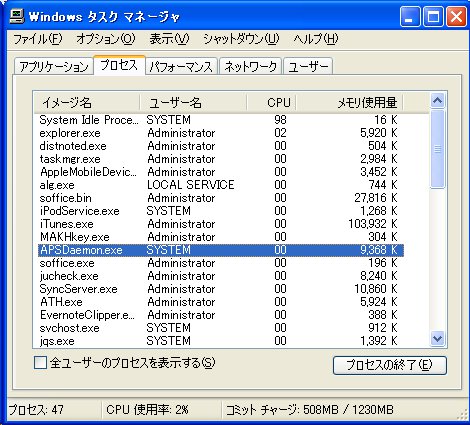This screenshot has height=425, width=470.
Task: Enable 全ユーザーのプロセスを表示する checkbox
Action: (x=40, y=363)
